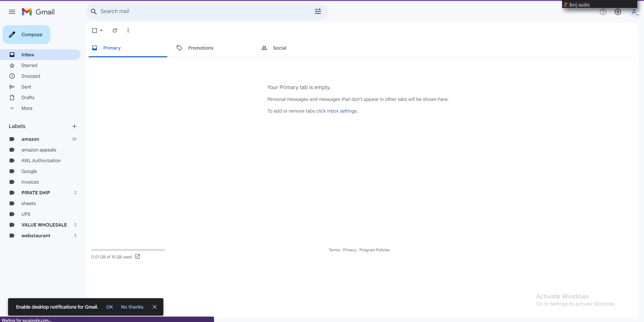Click the Borj audio overlay
The image size is (644, 322).
(599, 4)
